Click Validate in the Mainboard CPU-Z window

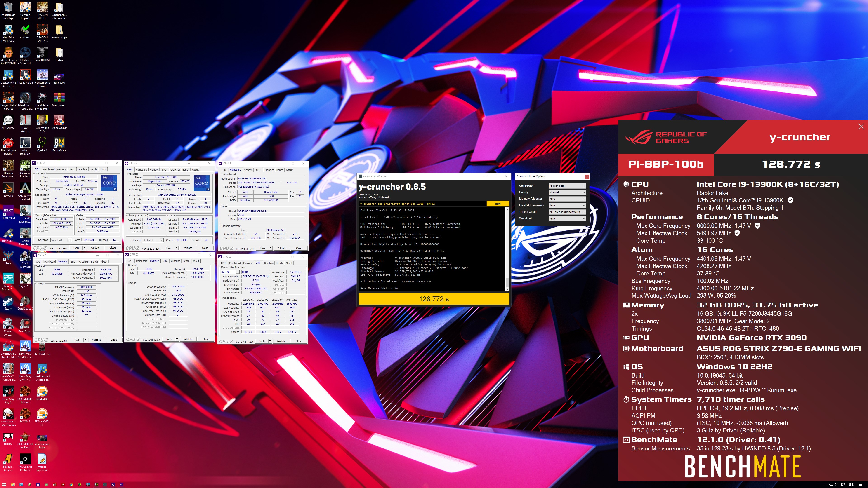tap(282, 248)
